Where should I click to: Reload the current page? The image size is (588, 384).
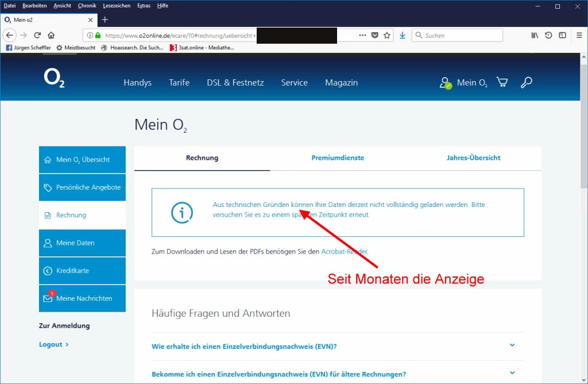pos(37,35)
